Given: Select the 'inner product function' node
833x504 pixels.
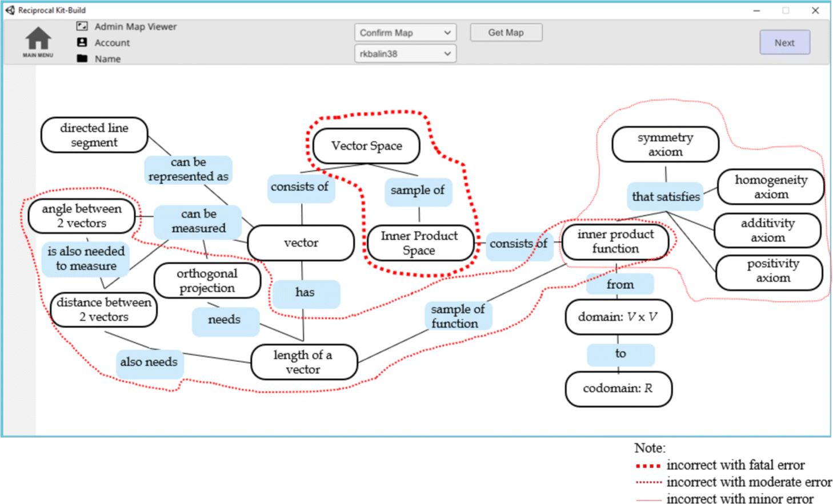Looking at the screenshot, I should [x=615, y=241].
